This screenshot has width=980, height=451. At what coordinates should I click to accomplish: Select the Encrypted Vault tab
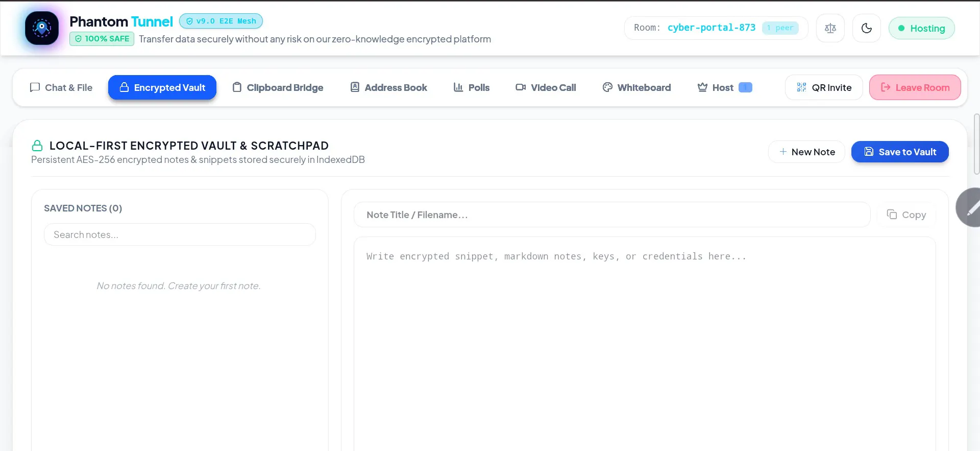pos(162,87)
